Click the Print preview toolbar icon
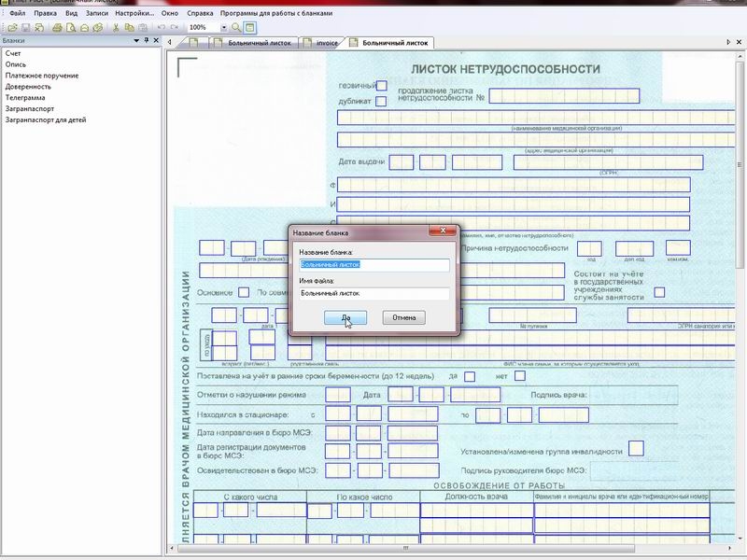 pyautogui.click(x=71, y=28)
